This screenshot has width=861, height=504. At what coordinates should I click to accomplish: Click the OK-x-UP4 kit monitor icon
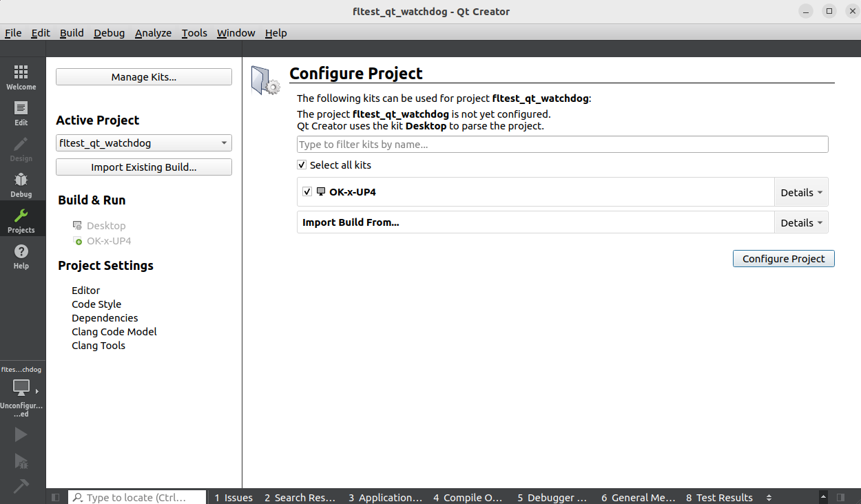click(x=321, y=191)
